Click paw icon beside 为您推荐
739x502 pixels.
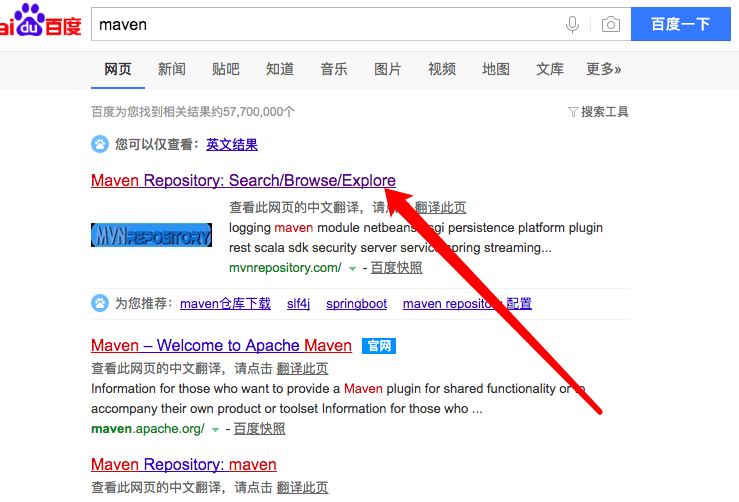pos(100,303)
